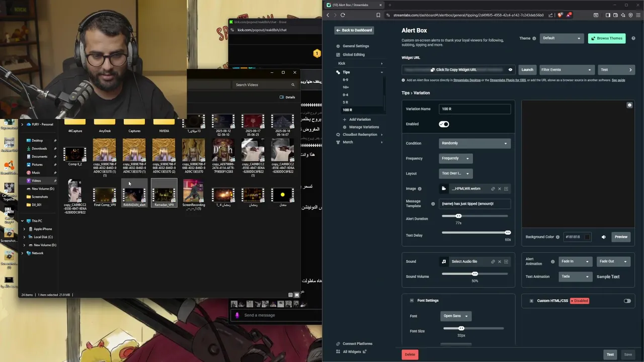Click the red Delete button
The width and height of the screenshot is (644, 362).
[x=410, y=354]
